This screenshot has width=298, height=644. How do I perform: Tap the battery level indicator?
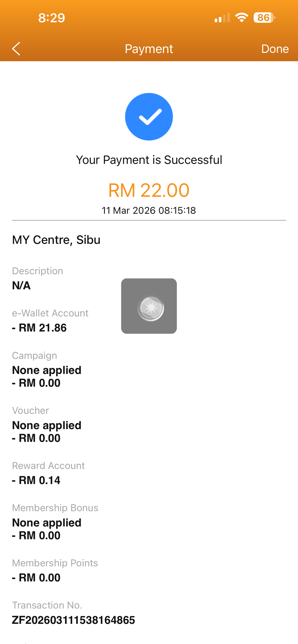[x=264, y=17]
